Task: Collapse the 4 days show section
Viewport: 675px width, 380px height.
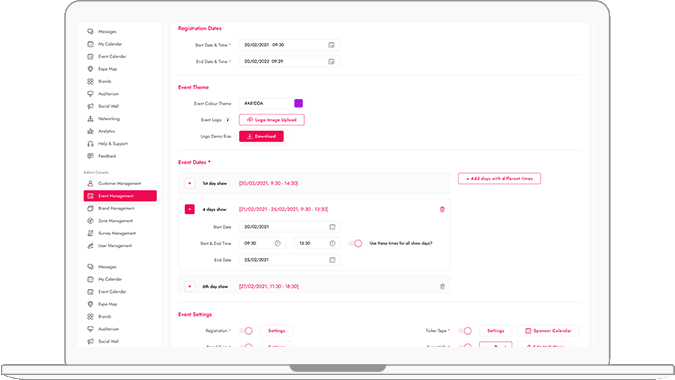Action: (190, 209)
